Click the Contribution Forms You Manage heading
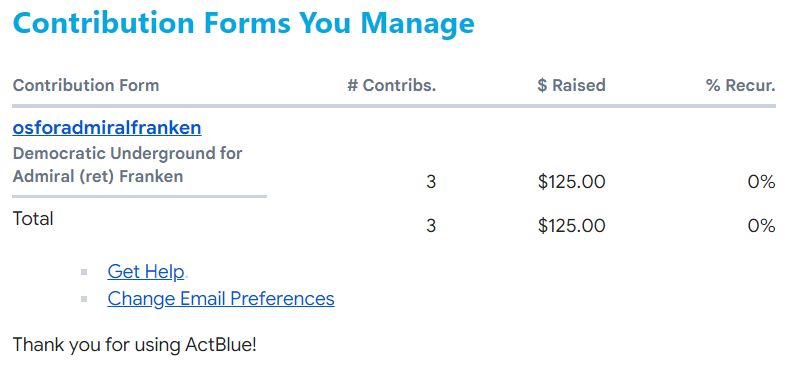Screen dimensions: 786x365 [243, 23]
